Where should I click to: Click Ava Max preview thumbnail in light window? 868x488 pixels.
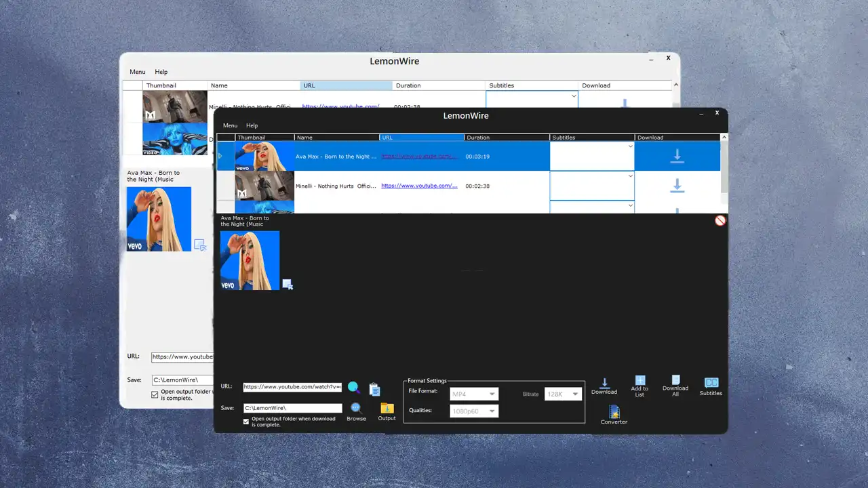[159, 219]
